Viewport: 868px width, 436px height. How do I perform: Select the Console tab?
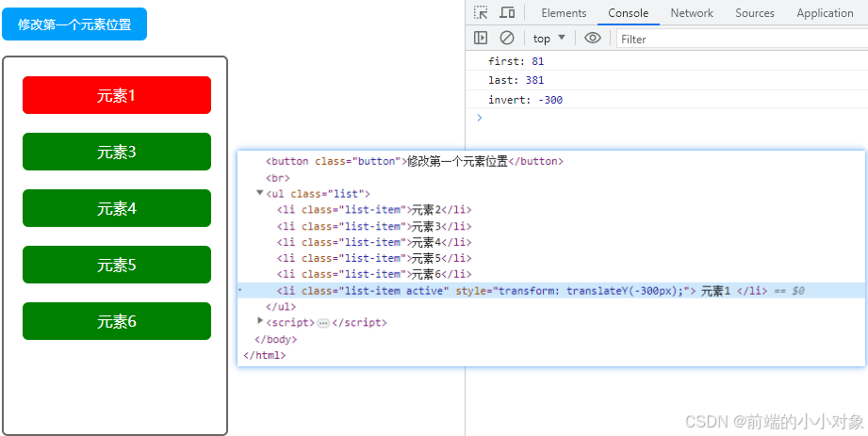[x=628, y=13]
